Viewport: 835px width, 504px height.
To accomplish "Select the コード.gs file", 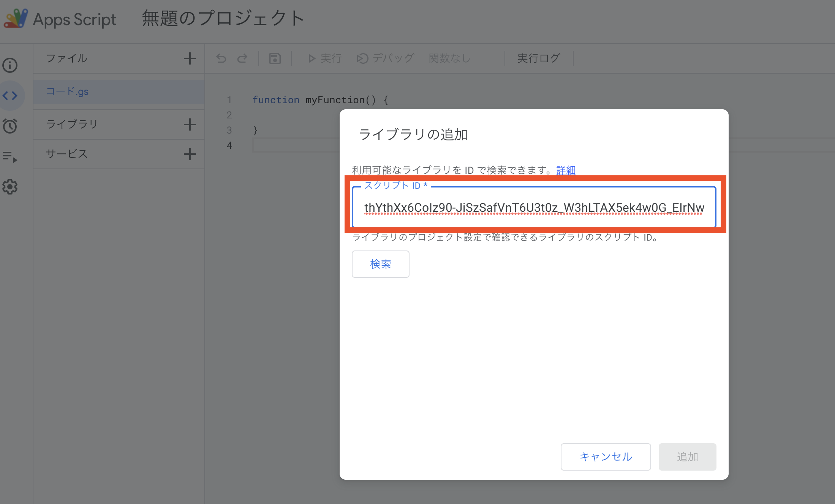I will [67, 91].
